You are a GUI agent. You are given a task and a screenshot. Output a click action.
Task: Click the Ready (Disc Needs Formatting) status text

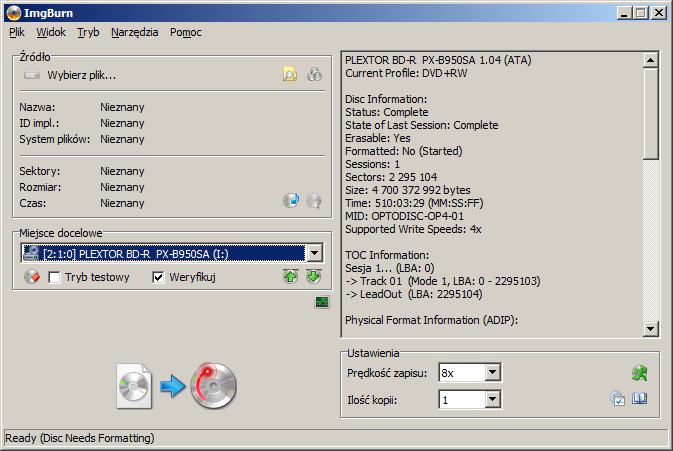80,438
